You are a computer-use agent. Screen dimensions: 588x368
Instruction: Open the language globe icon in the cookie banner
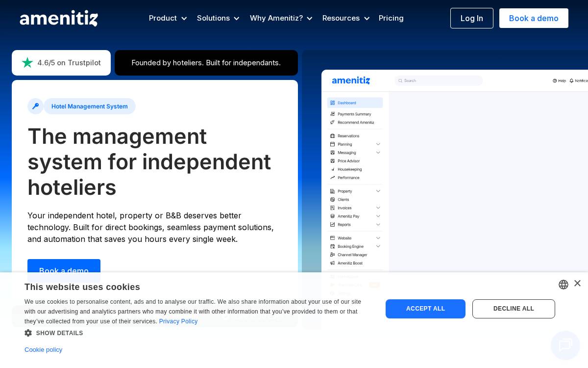coord(563,285)
